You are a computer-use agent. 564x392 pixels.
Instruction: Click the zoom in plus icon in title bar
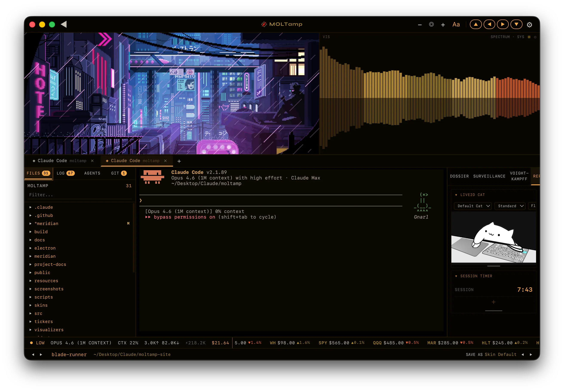point(443,24)
